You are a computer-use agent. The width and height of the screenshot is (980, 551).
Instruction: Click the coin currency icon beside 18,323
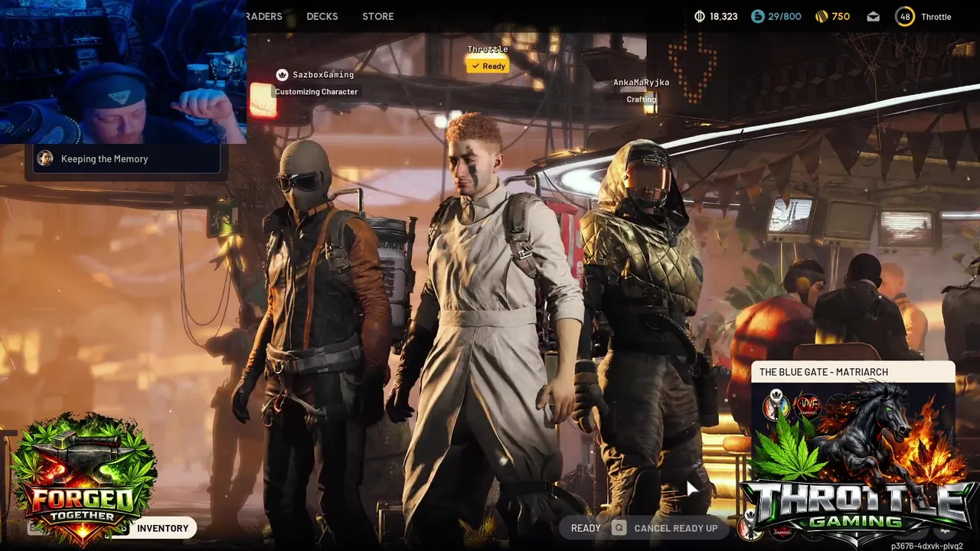699,16
